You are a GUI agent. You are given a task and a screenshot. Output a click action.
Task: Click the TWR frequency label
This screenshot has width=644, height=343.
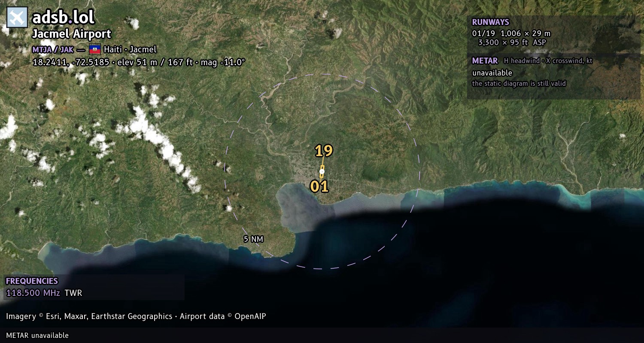pyautogui.click(x=73, y=293)
